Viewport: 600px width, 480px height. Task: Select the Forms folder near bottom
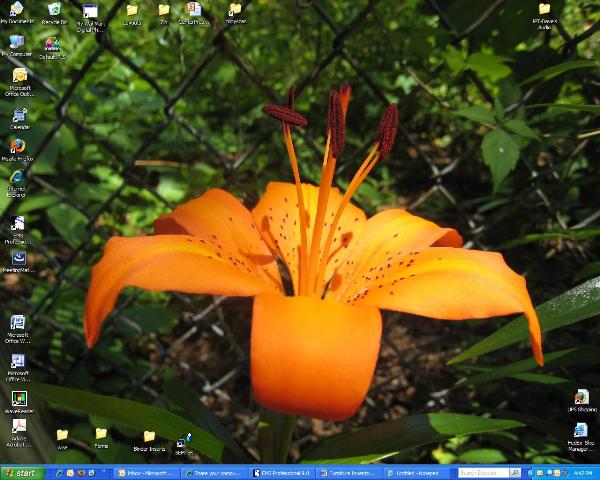101,438
